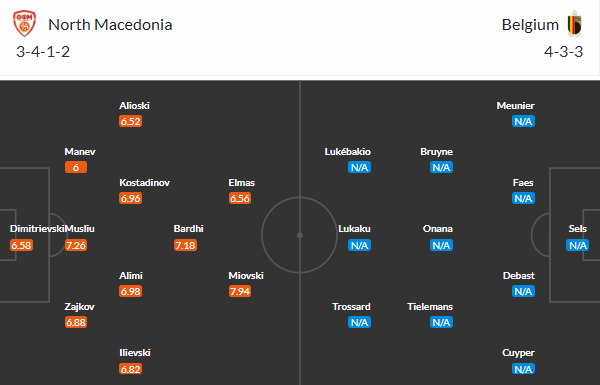
Task: Select Musliu's 7.26 rating badge
Action: (76, 245)
